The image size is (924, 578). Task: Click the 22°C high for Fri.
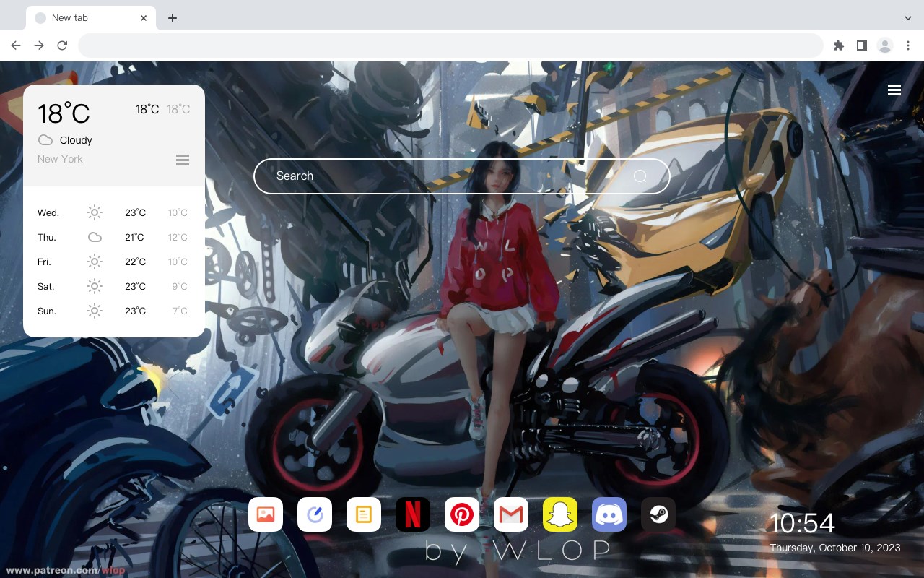point(135,262)
